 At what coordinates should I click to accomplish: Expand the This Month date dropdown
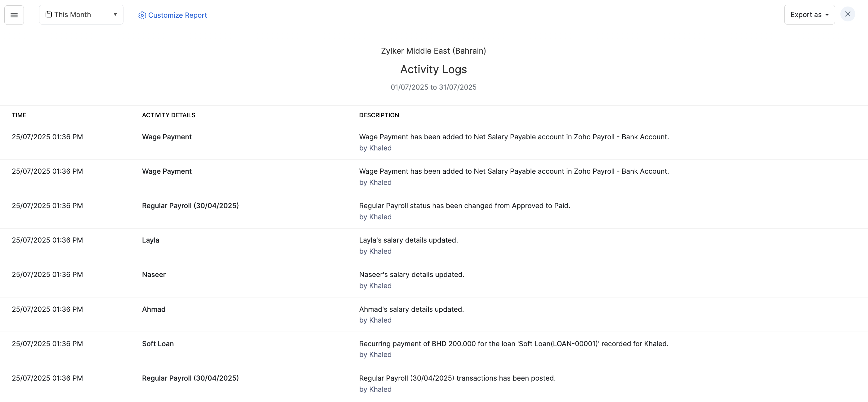click(73, 15)
